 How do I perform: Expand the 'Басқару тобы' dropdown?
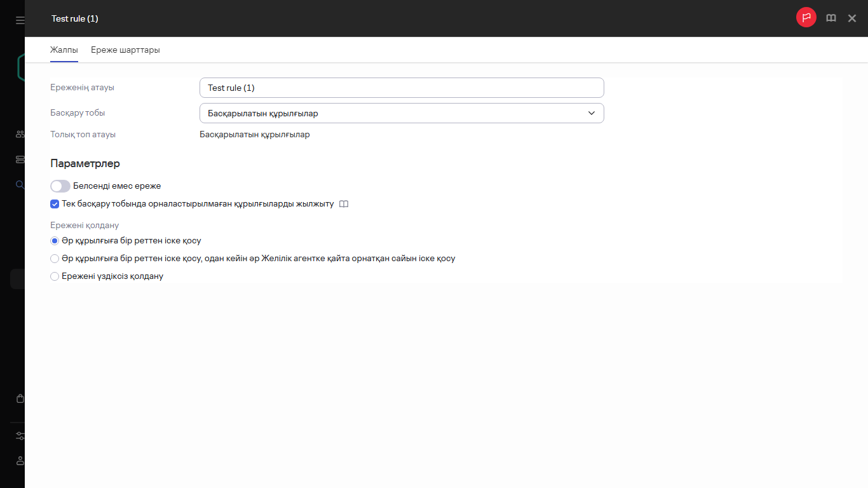[x=401, y=113]
